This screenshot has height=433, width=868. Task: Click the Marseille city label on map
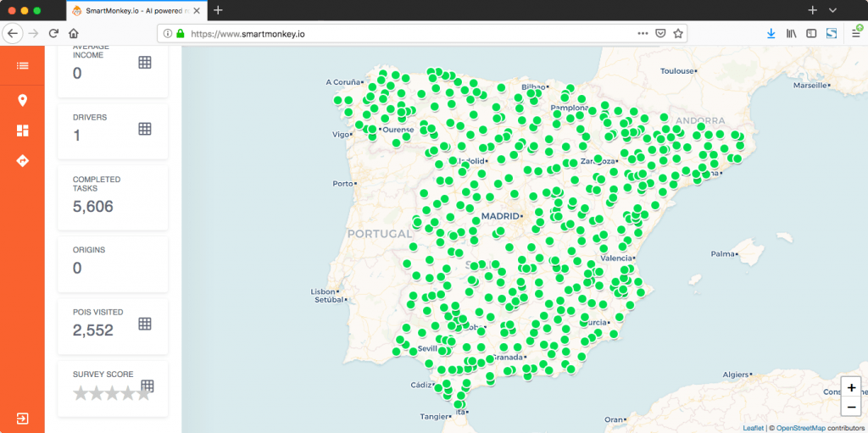point(810,86)
